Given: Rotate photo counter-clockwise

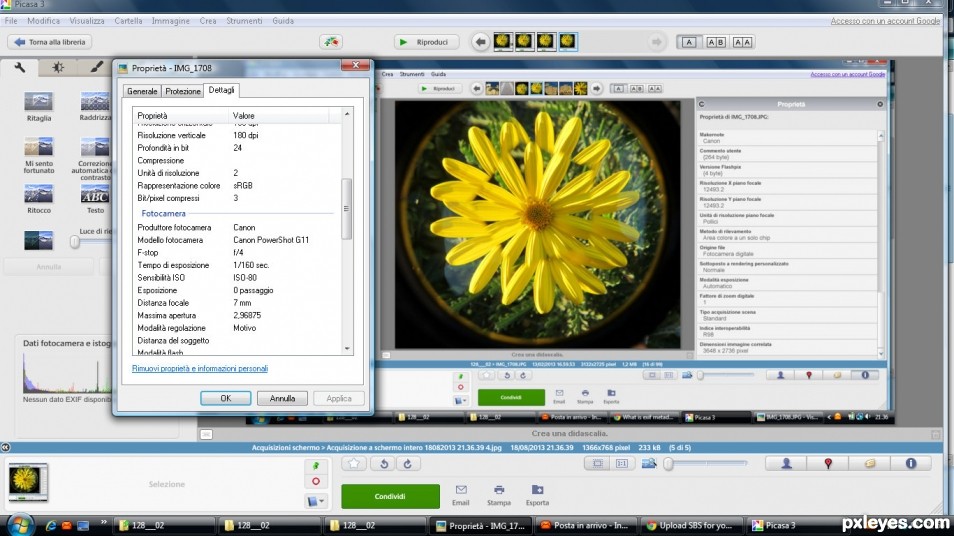Looking at the screenshot, I should point(384,464).
